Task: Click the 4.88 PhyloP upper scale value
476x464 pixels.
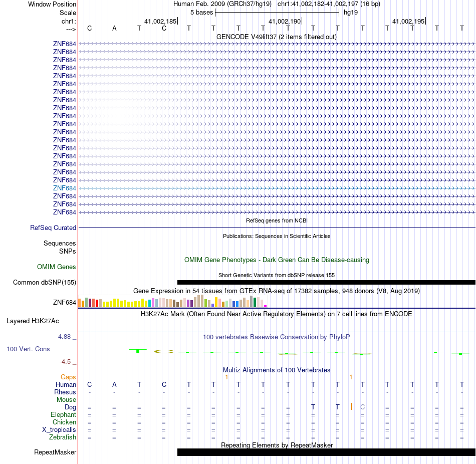Action: point(64,337)
